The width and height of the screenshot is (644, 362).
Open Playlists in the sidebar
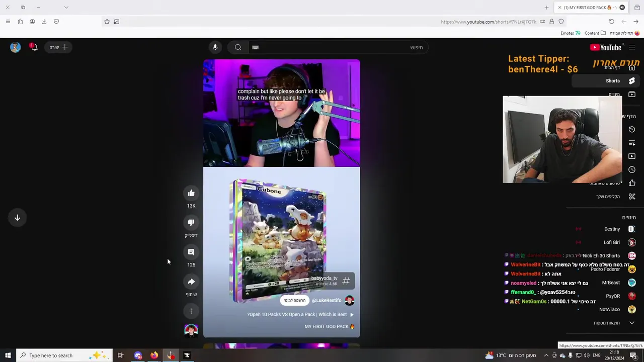632,143
